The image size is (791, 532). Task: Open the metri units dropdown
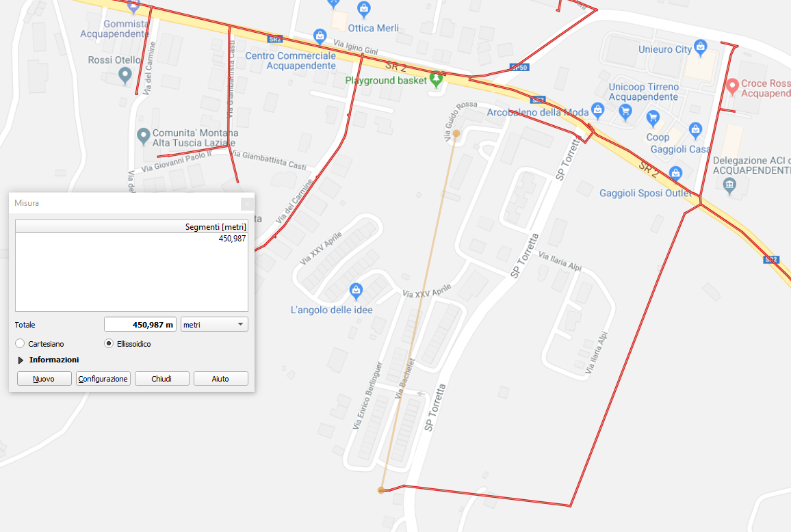pos(214,324)
